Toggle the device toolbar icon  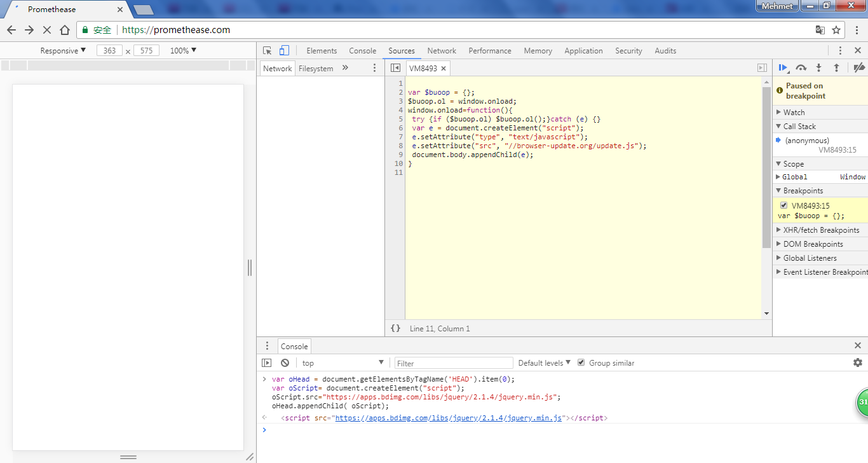click(x=284, y=51)
